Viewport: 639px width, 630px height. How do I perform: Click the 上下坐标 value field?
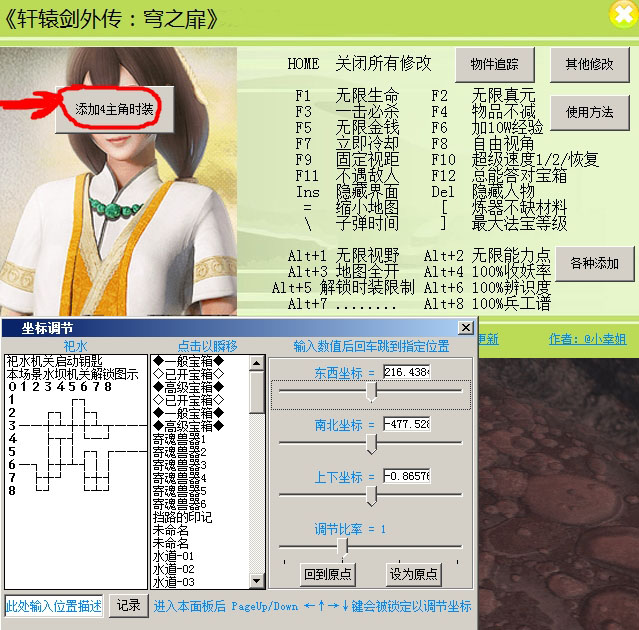pos(407,476)
